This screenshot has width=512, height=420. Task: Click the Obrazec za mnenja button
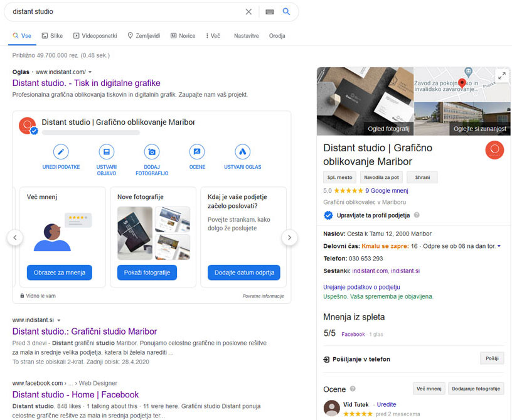pos(60,272)
